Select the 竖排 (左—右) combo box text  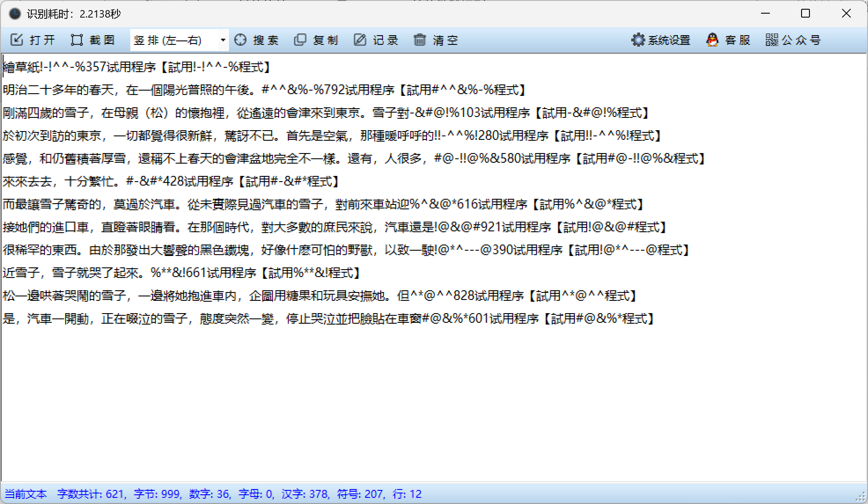point(168,40)
